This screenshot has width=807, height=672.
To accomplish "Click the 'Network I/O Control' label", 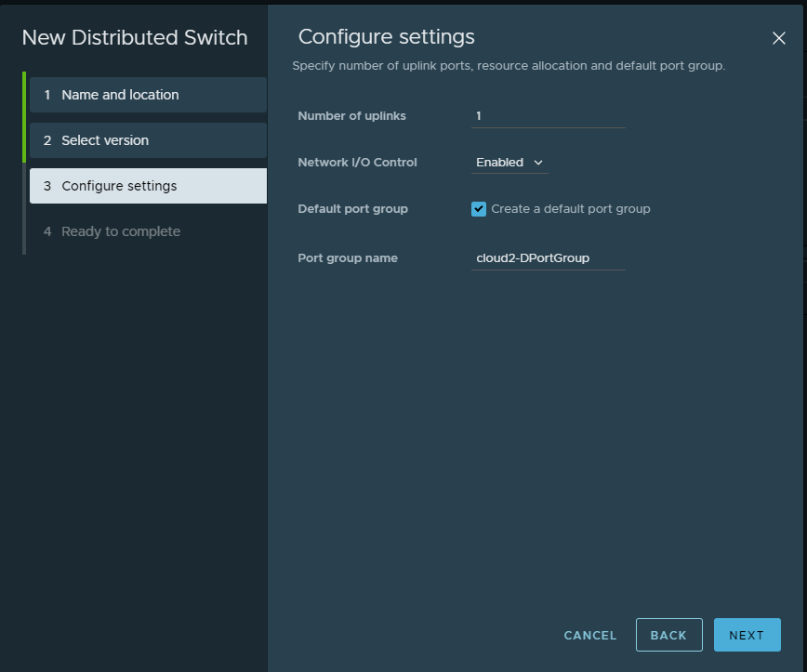I will 357,163.
